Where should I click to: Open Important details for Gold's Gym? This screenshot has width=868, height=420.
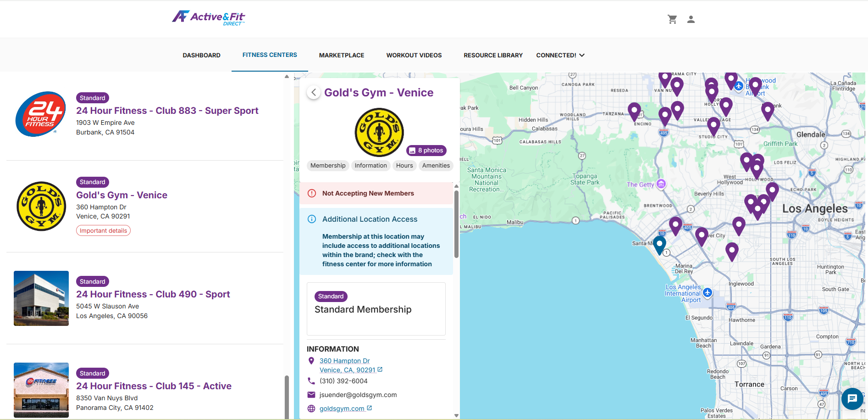click(x=103, y=230)
